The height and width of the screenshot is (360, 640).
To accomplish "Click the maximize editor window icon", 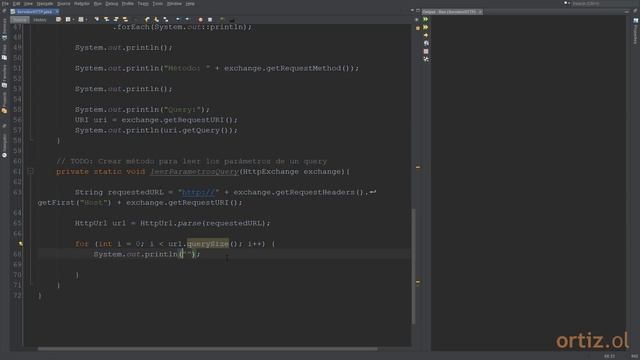I will (418, 10).
